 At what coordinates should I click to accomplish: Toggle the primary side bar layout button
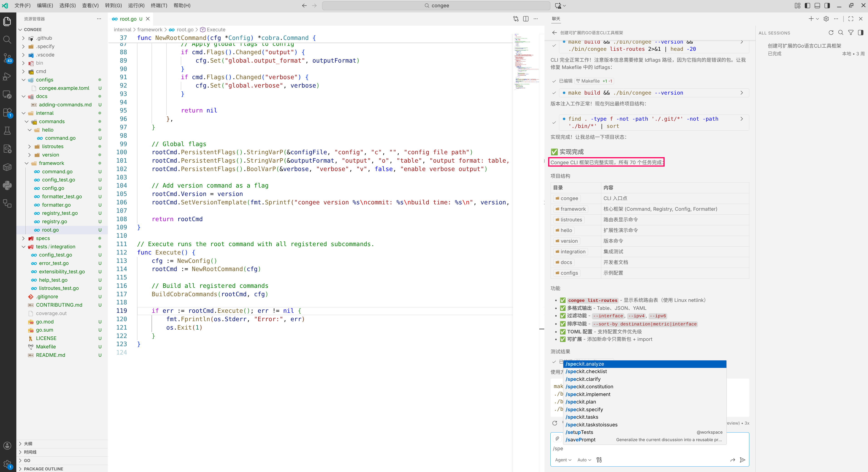[807, 5]
